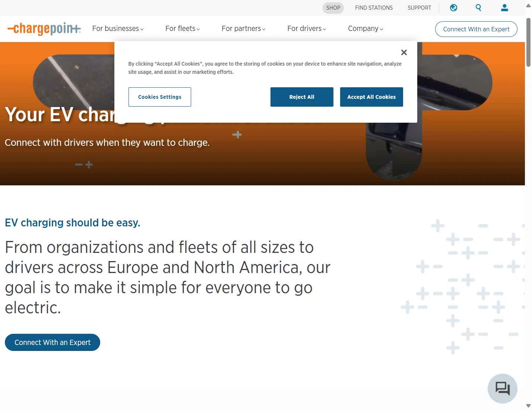Expand the For drivers menu
Viewport: 532px width, 411px height.
tap(307, 29)
